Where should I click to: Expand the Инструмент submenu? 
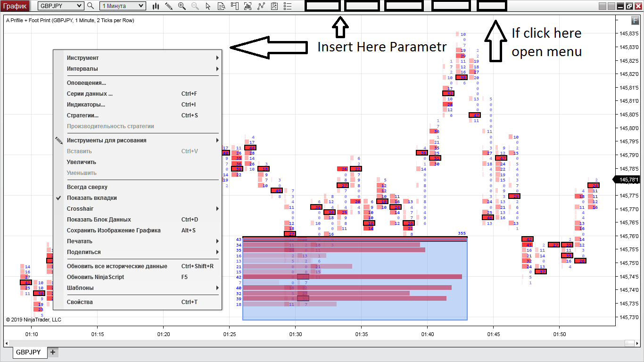pos(137,58)
